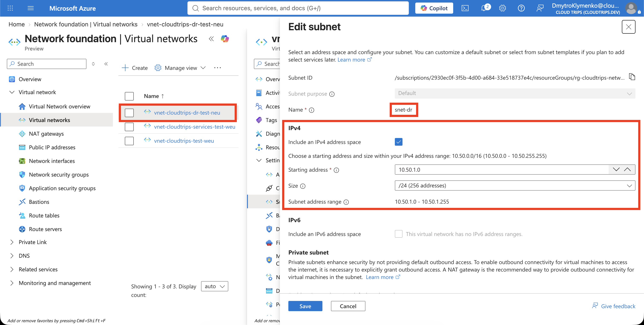The height and width of the screenshot is (325, 644).
Task: Show info tooltip for Subnet purpose
Action: click(332, 94)
